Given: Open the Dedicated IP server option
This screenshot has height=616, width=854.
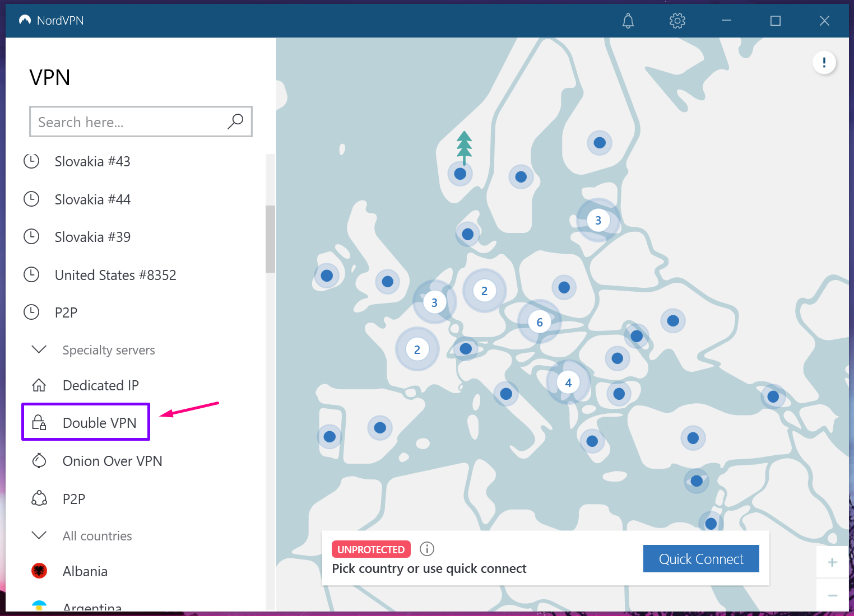Looking at the screenshot, I should click(100, 385).
